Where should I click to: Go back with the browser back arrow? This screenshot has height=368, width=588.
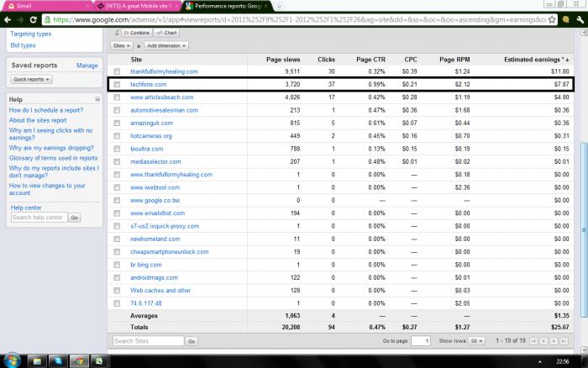tap(8, 20)
